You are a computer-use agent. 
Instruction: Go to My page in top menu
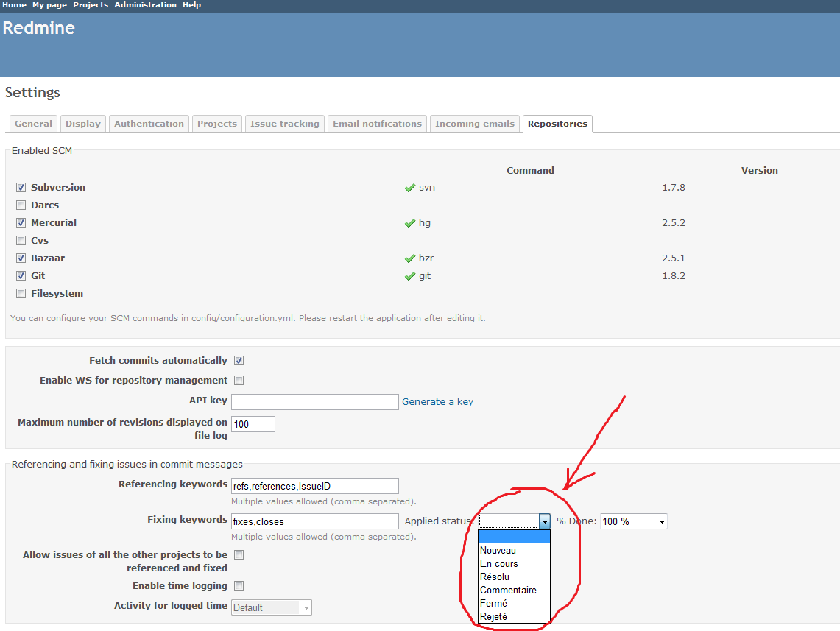tap(50, 5)
